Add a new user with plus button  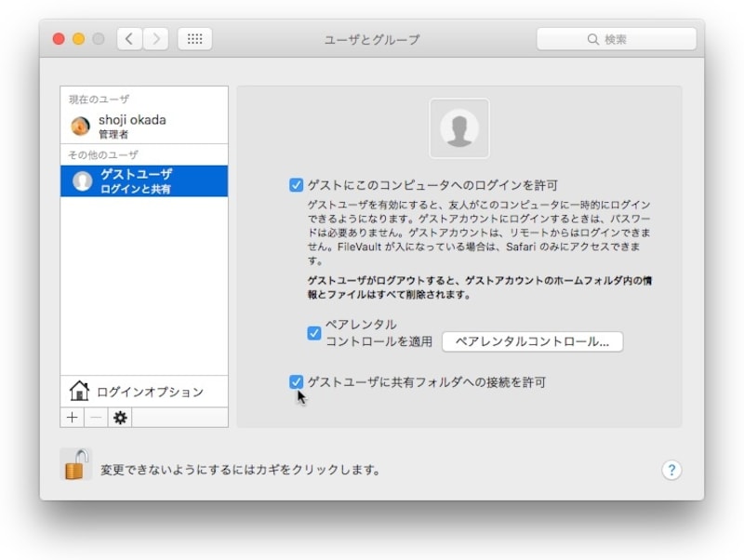click(x=73, y=418)
